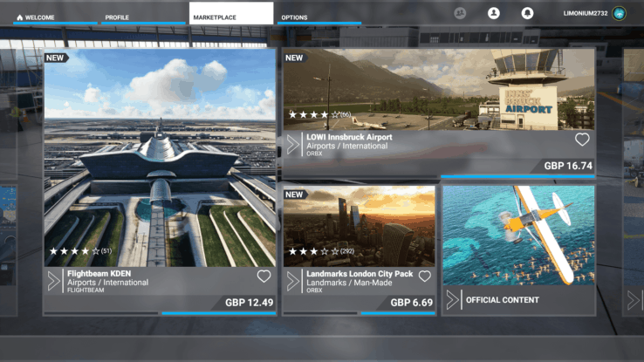Open the Innsbruck Airport tower thumbnail
This screenshot has height=362, width=644.
click(x=439, y=90)
